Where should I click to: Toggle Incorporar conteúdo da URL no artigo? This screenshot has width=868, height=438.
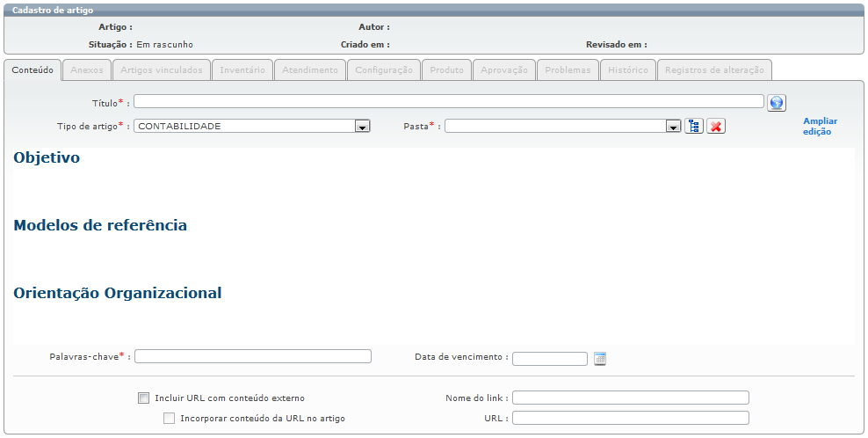[x=170, y=419]
